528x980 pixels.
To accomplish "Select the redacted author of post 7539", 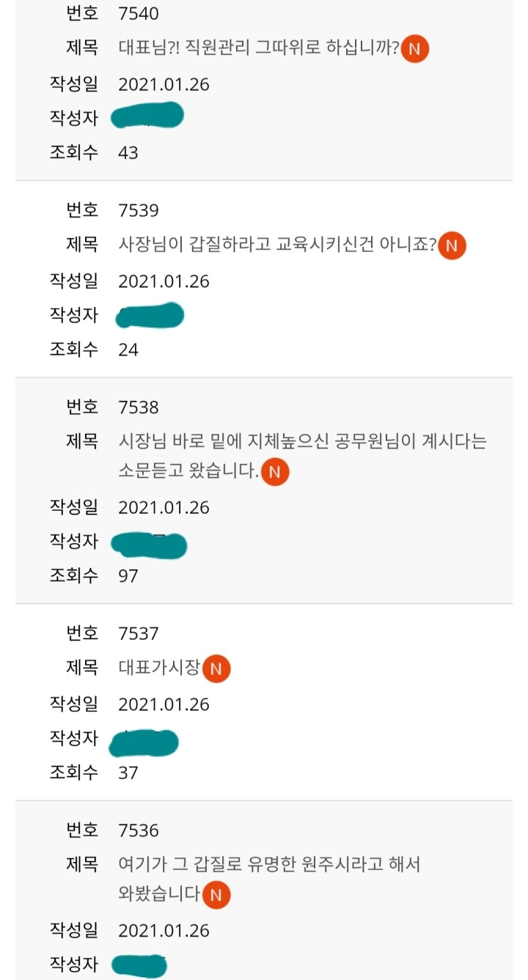I will (150, 314).
